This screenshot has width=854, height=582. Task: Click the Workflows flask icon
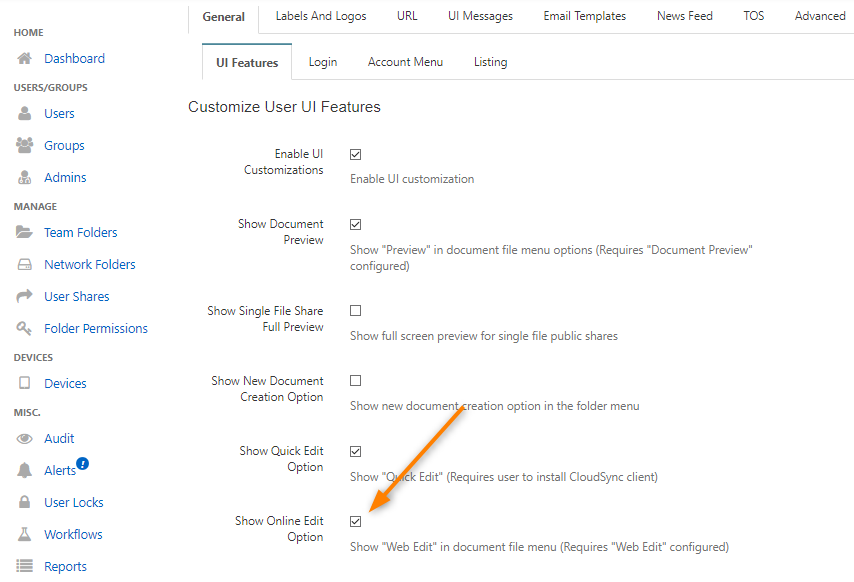coord(25,535)
